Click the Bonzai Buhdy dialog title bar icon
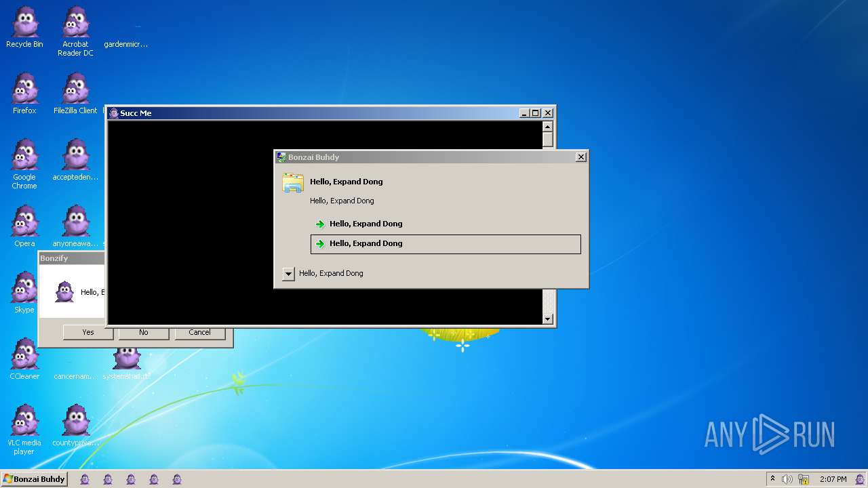Image resolution: width=868 pixels, height=488 pixels. click(x=281, y=157)
